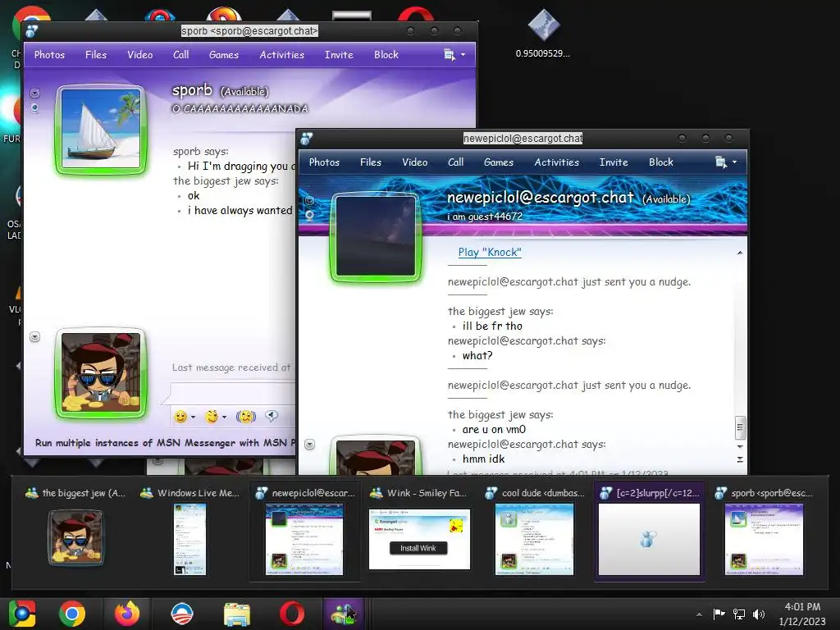Click webcam icon beside newepiclol's picture
The image size is (840, 630).
[x=309, y=216]
